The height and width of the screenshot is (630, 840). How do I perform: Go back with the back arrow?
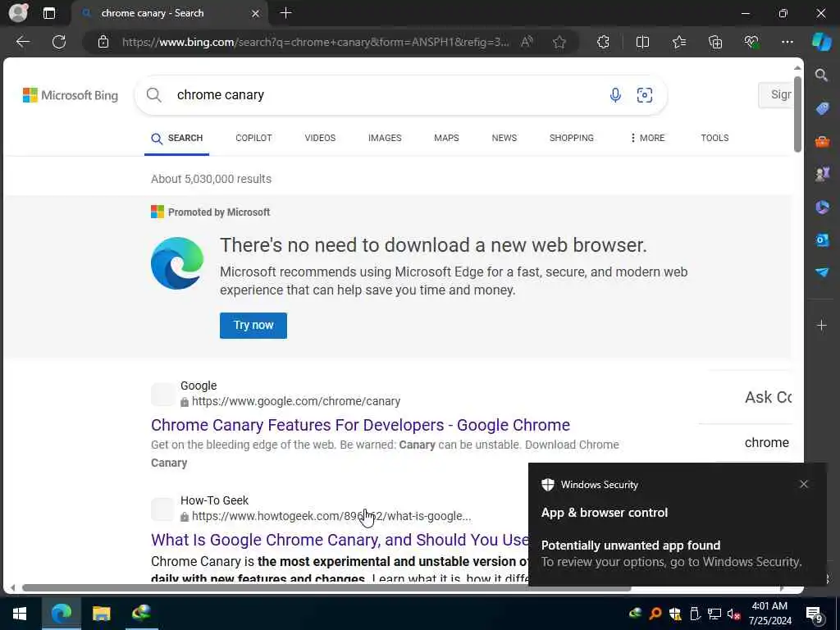tap(22, 42)
